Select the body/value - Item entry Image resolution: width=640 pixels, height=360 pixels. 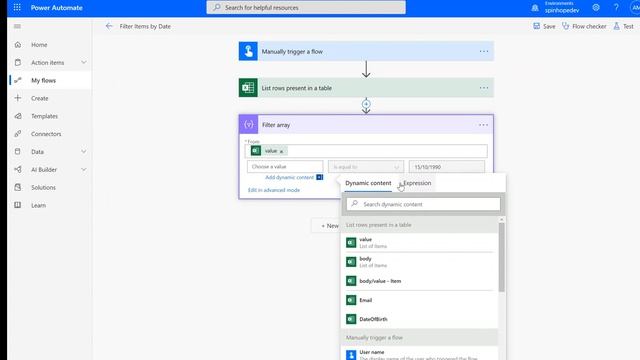420,281
